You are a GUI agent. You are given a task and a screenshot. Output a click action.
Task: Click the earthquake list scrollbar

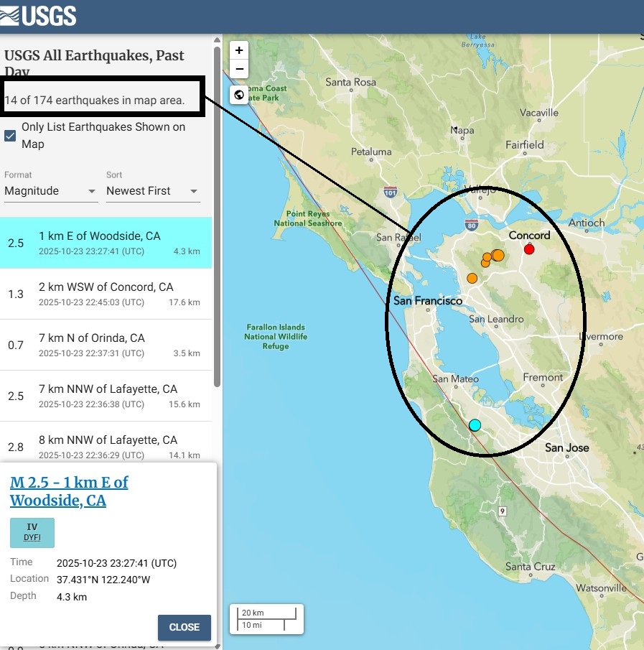[217, 217]
